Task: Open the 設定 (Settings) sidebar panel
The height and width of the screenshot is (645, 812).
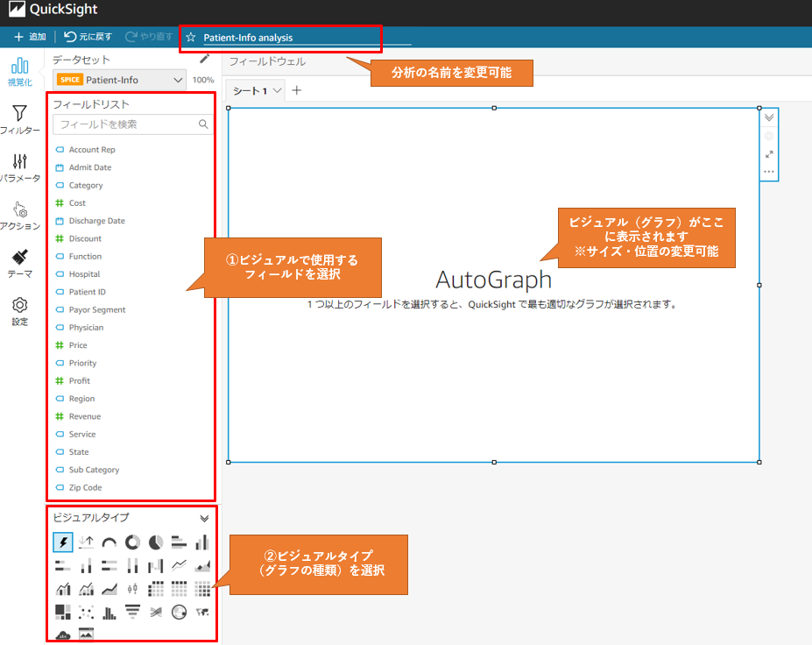Action: [x=19, y=311]
